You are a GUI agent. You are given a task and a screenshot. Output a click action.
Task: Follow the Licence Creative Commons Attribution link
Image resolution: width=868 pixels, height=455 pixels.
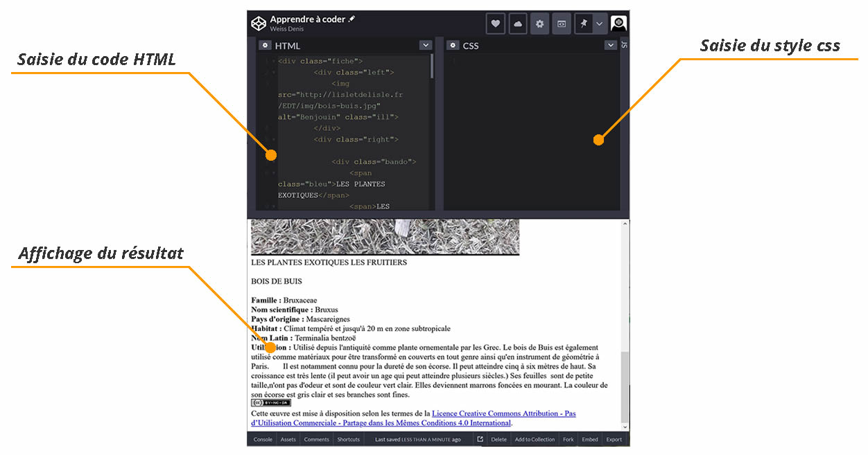[503, 413]
